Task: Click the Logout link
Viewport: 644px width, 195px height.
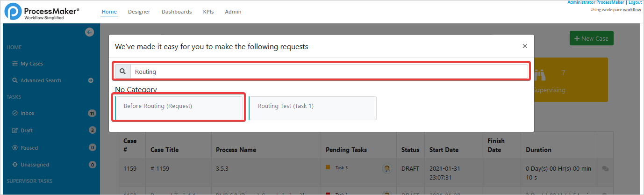Action: pos(635,2)
